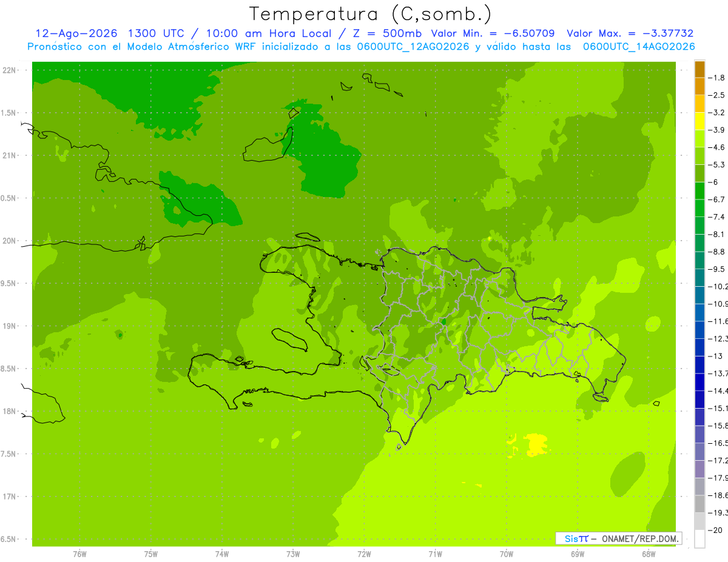This screenshot has width=728, height=562.
Task: Select the "75W" longitude label
Action: [x=151, y=554]
